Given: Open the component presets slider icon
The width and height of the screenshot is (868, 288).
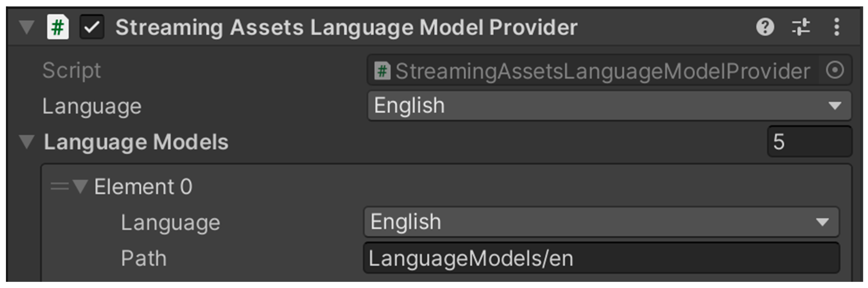Looking at the screenshot, I should pyautogui.click(x=801, y=27).
